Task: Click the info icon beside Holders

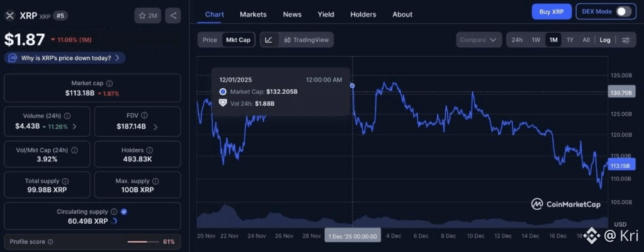Action: [x=150, y=151]
